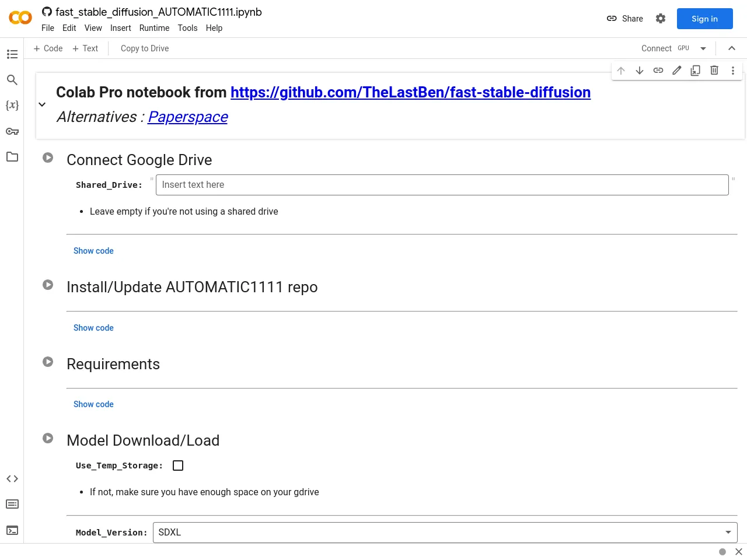
Task: Open the terminal icon in sidebar
Action: [x=12, y=530]
